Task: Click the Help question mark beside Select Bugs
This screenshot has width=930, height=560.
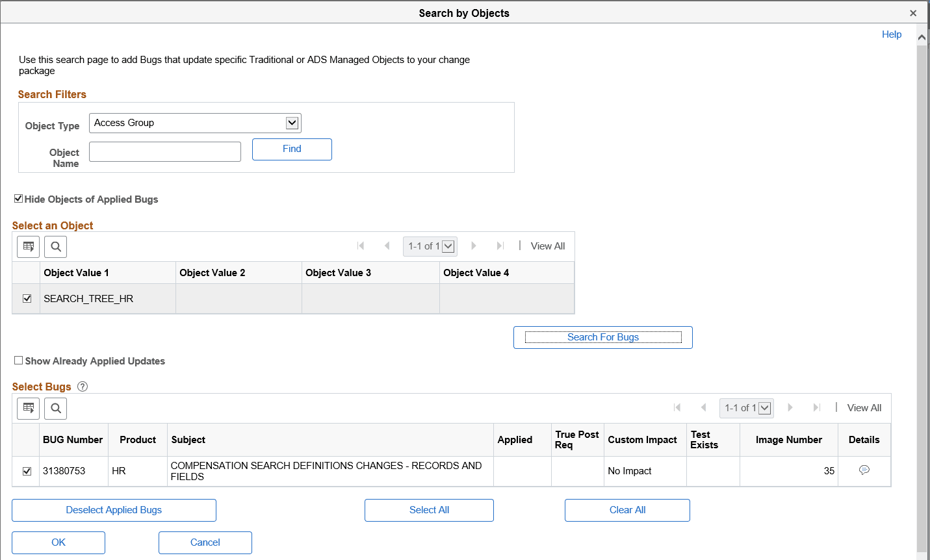Action: click(x=82, y=386)
